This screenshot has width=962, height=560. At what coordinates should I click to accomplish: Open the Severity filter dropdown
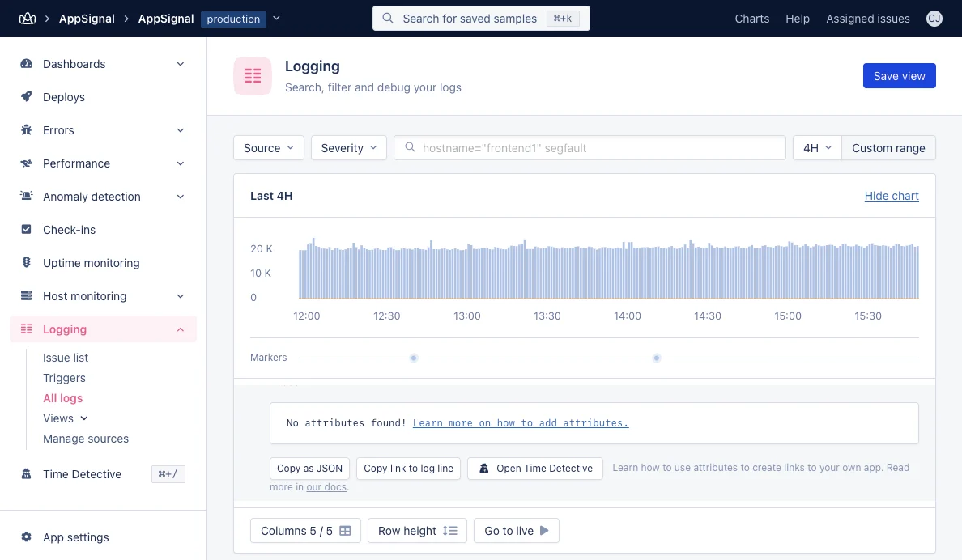[348, 148]
